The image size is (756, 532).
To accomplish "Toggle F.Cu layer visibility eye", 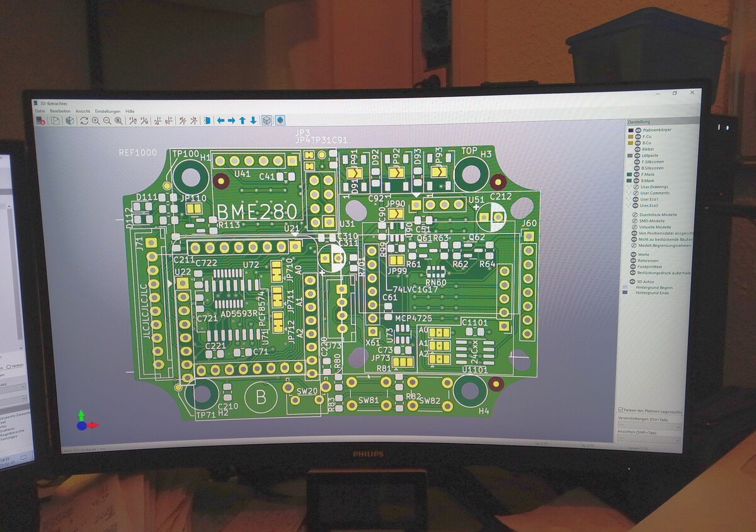I will tap(638, 137).
